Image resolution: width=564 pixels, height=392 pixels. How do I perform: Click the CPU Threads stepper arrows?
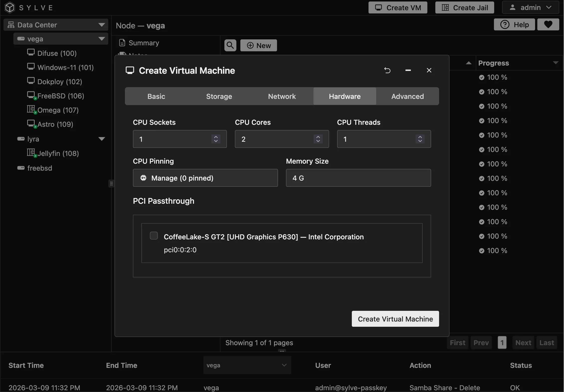[420, 139]
